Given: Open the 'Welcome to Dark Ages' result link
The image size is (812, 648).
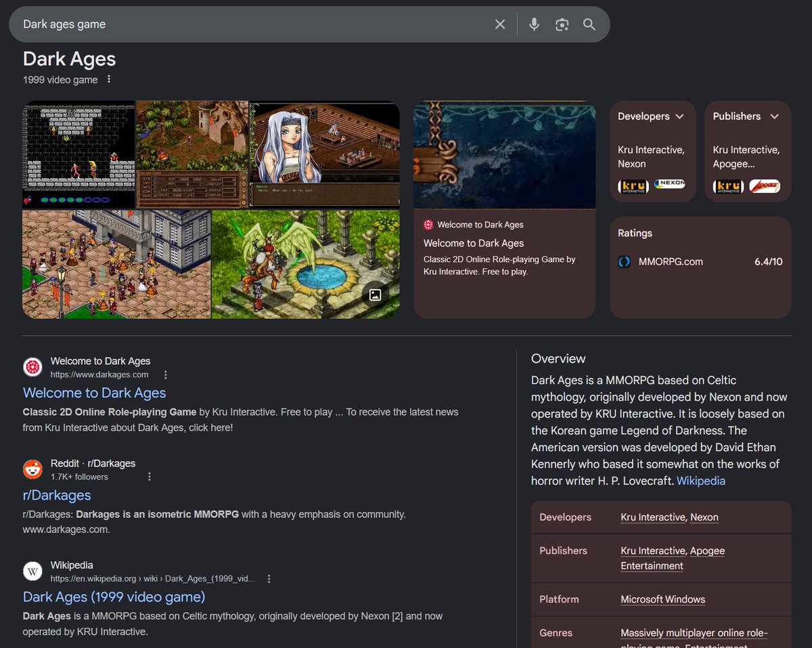Looking at the screenshot, I should [95, 393].
